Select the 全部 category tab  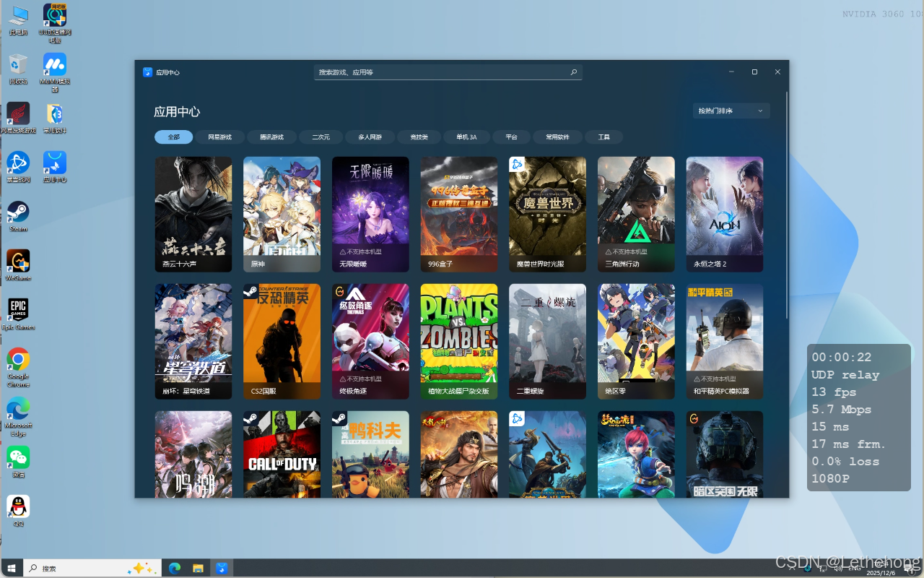[173, 137]
